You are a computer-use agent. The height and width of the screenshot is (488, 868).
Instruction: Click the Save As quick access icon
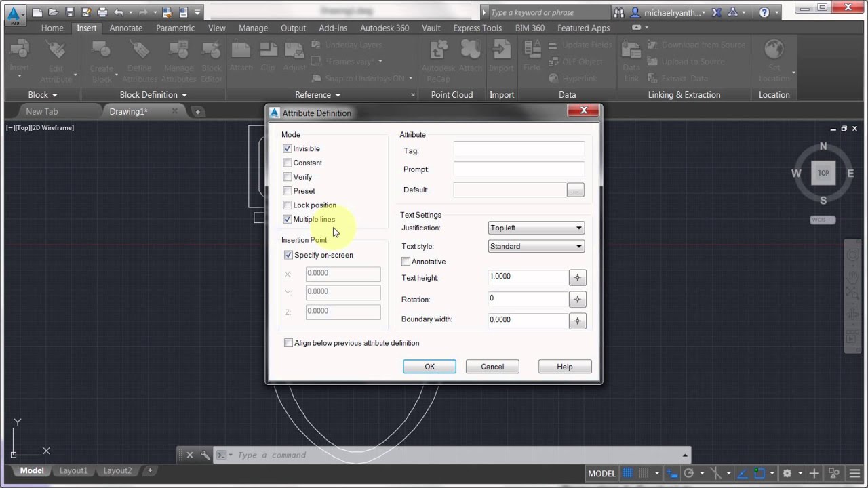[x=86, y=12]
